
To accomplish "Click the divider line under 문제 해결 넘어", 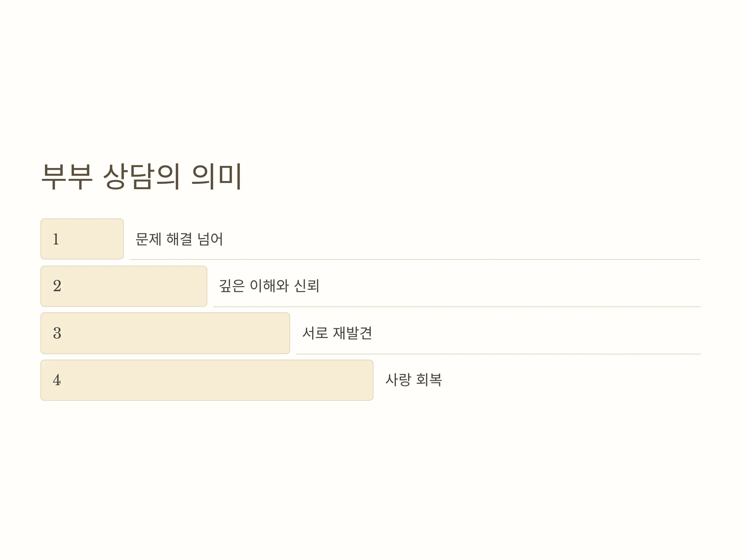I will 415,259.
